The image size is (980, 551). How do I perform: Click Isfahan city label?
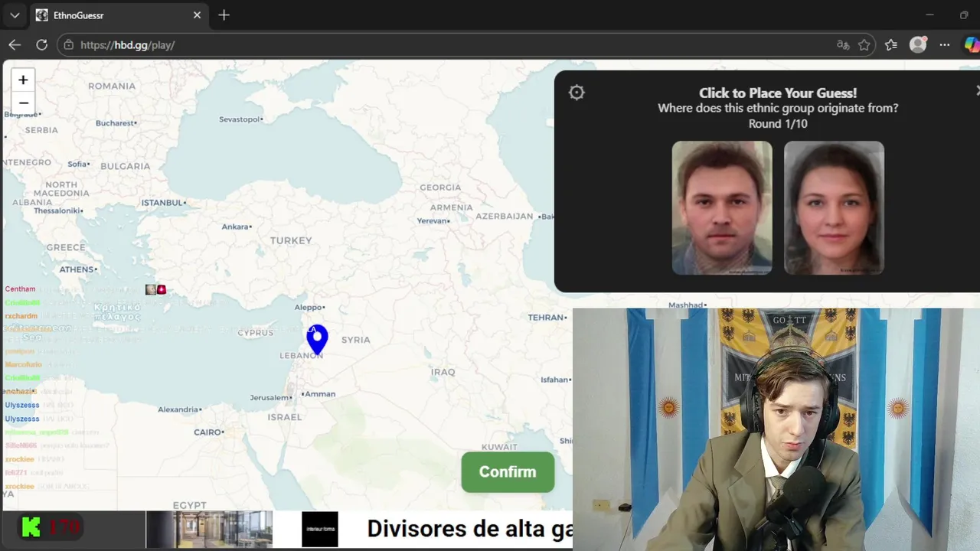pyautogui.click(x=554, y=380)
